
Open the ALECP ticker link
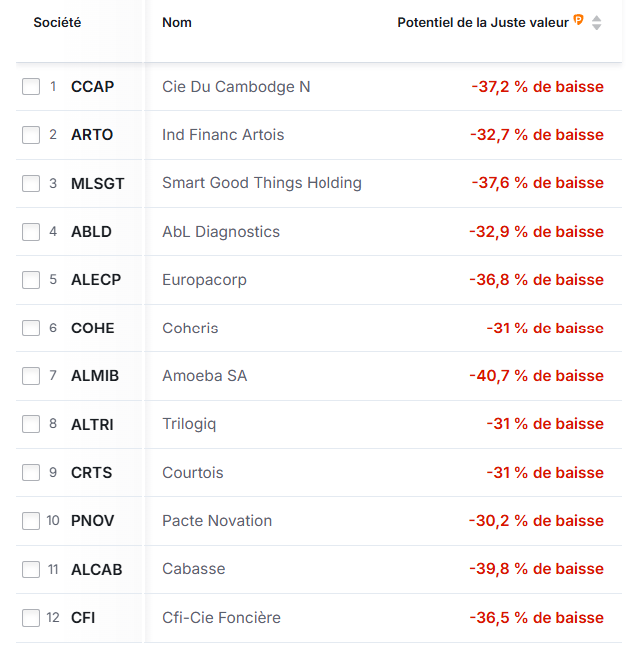coord(95,280)
